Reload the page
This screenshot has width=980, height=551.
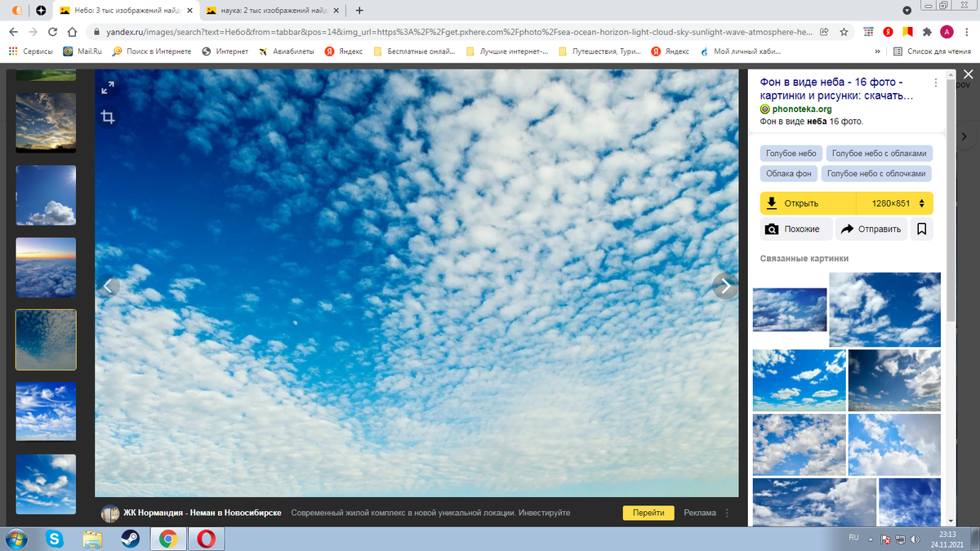[x=53, y=32]
